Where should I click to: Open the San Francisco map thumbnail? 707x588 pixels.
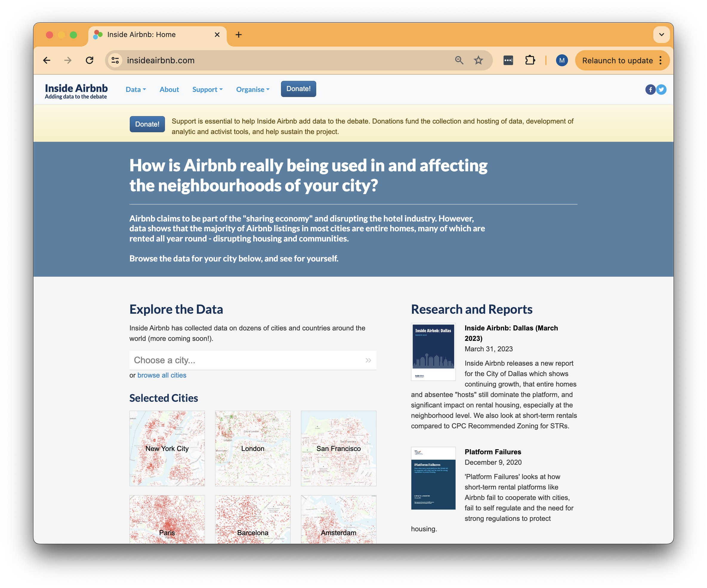tap(338, 448)
